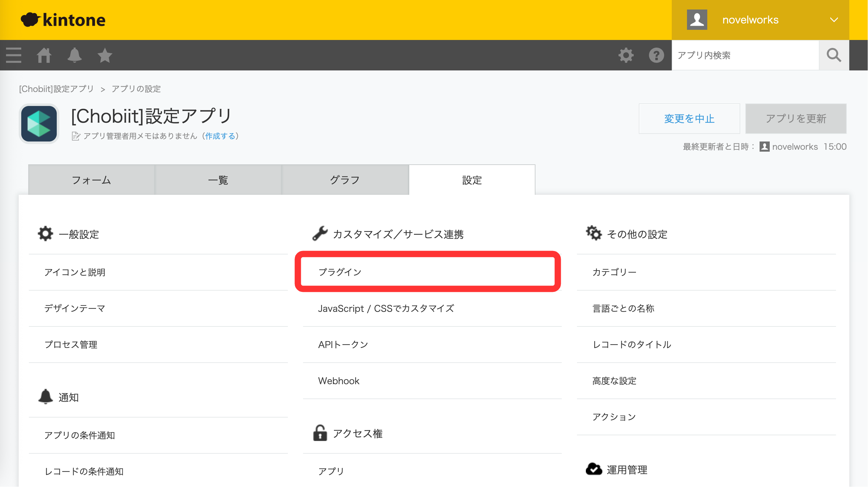
Task: Click the novelworks last-updater name
Action: pyautogui.click(x=795, y=147)
